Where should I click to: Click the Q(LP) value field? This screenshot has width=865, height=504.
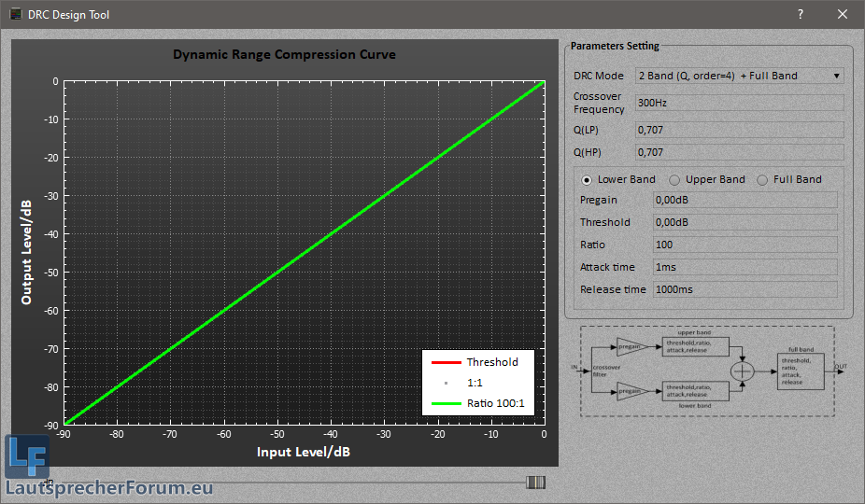(x=739, y=130)
